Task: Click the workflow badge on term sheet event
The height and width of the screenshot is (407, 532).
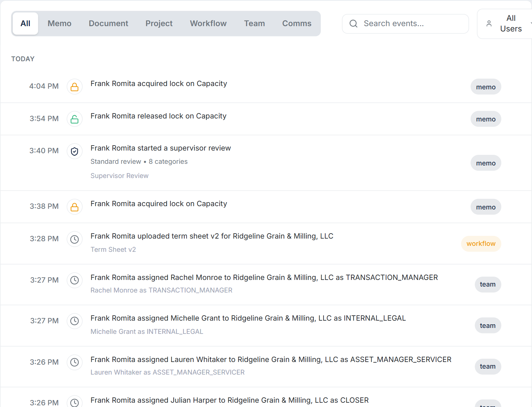Action: click(481, 244)
